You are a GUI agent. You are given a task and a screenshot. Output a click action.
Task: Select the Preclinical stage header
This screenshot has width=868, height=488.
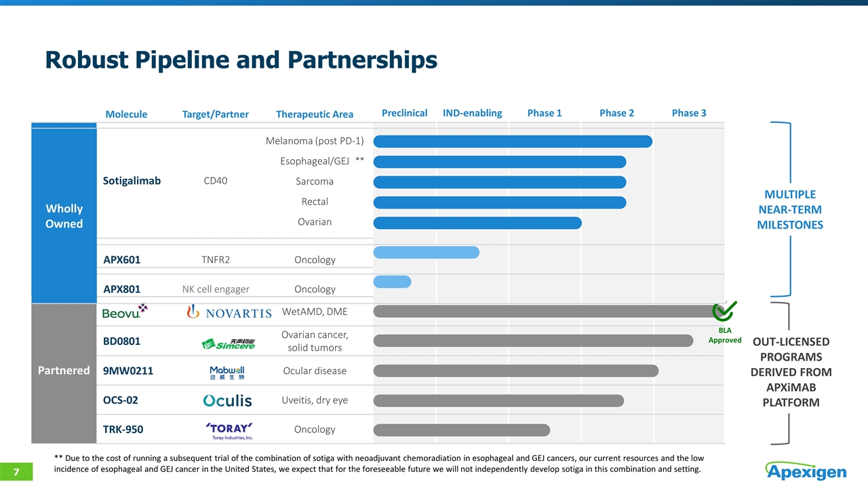click(x=405, y=113)
